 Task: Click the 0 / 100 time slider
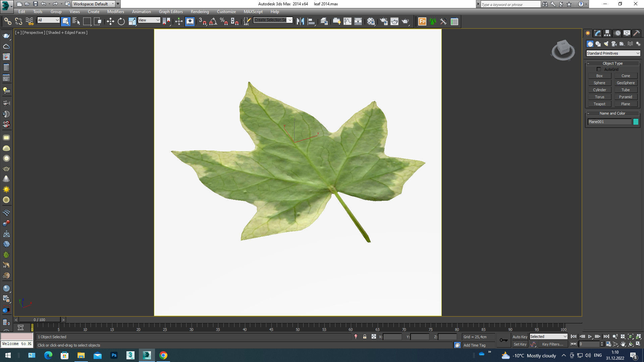(40, 320)
